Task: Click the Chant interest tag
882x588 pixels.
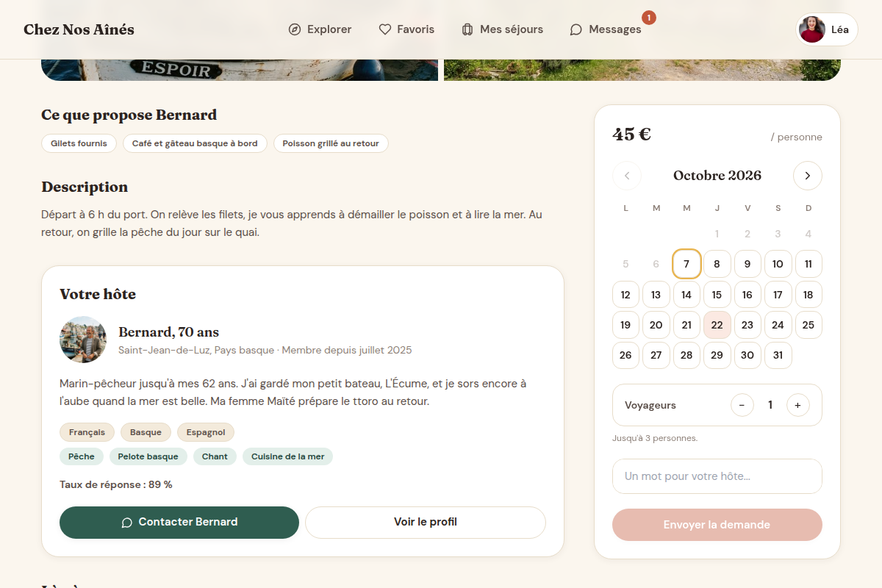Action: pos(215,456)
